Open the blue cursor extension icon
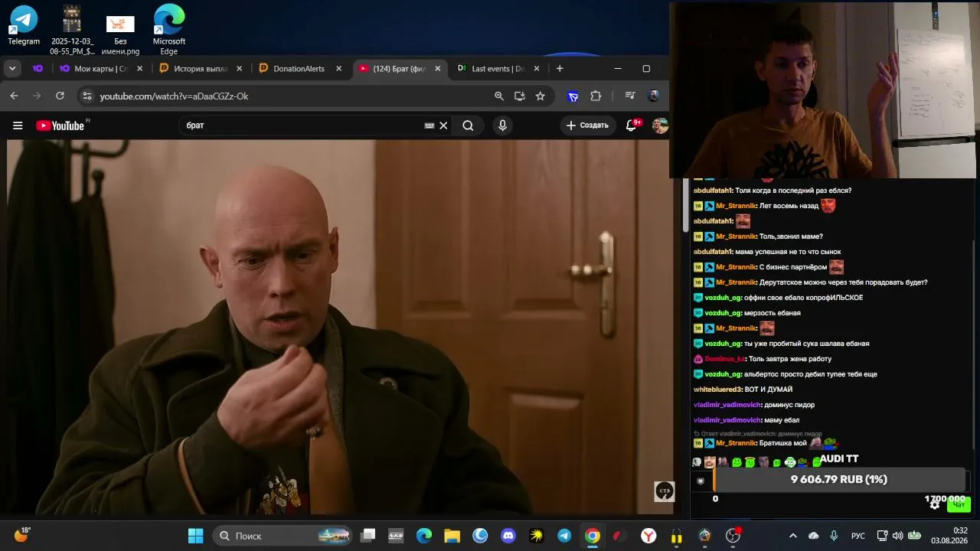 tap(573, 96)
